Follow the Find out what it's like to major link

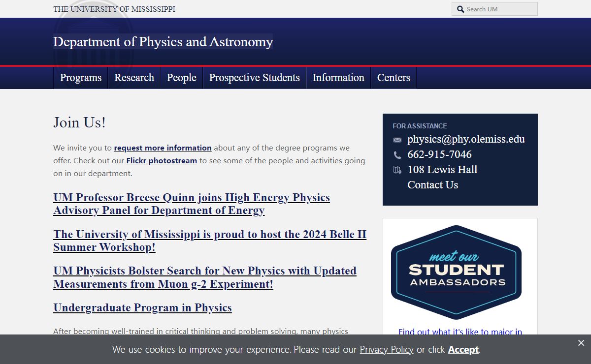(x=460, y=332)
